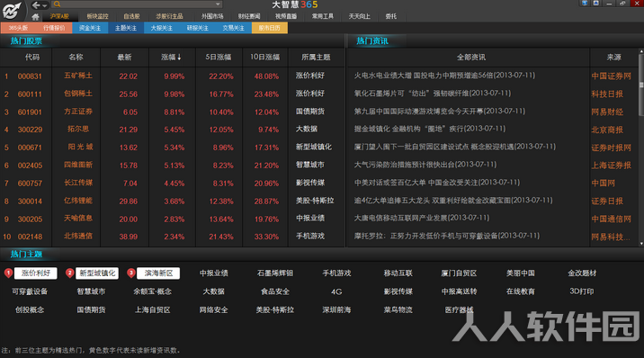Image resolution: width=644 pixels, height=358 pixels.
Task: Switch to the 主题关注 tab
Action: tap(126, 28)
